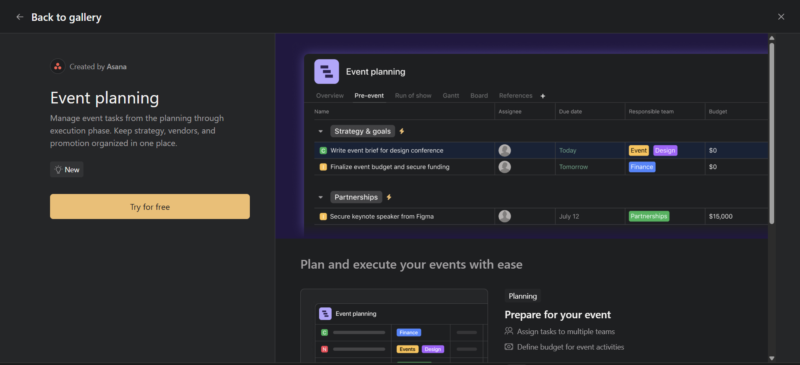Select the Pre-event tab
Image resolution: width=800 pixels, height=365 pixels.
[x=369, y=95]
